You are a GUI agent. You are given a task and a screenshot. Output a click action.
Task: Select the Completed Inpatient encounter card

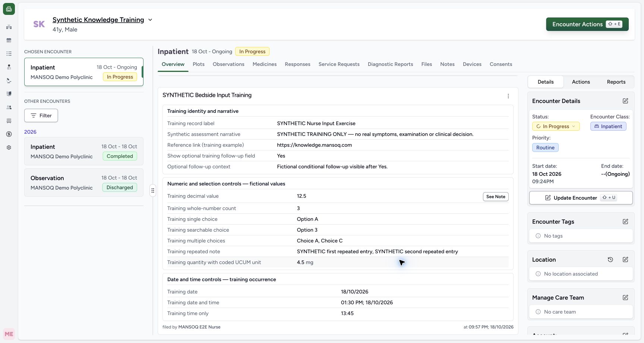pos(84,151)
